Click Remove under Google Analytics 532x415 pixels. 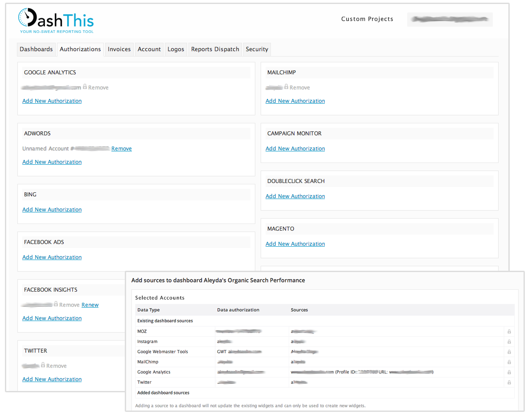[x=98, y=87]
